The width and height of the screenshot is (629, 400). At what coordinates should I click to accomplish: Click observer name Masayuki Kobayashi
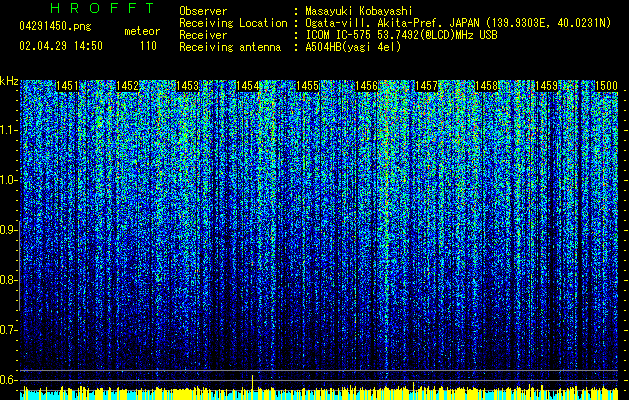(x=359, y=11)
